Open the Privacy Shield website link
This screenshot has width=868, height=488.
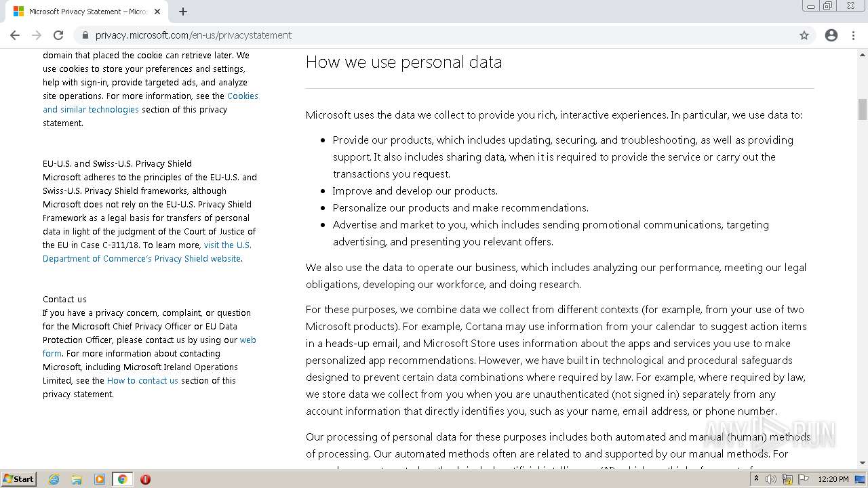tap(141, 259)
